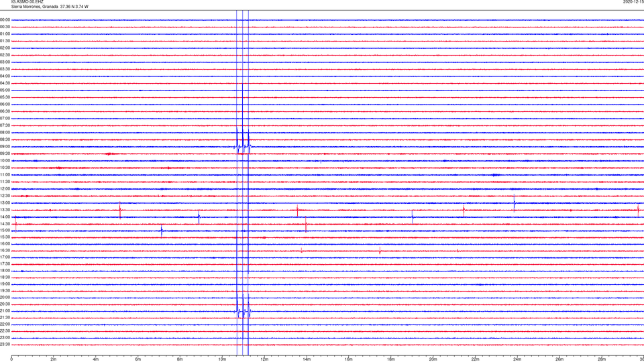
Task: Click the 20m axis tick label
Action: [433, 359]
